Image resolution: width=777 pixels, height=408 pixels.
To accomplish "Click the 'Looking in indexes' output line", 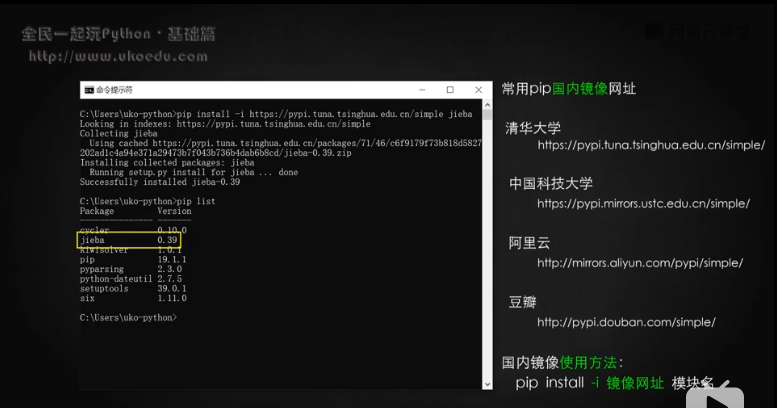I will (x=225, y=124).
